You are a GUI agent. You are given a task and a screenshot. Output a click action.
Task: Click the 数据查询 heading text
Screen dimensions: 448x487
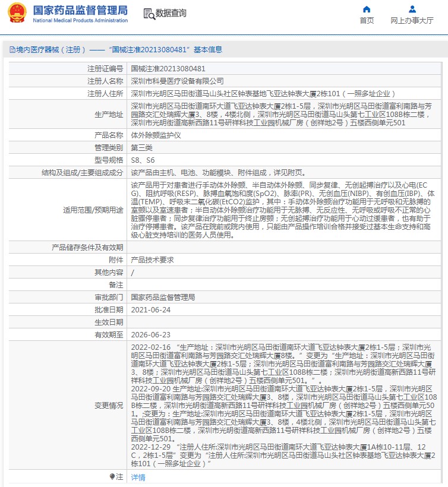171,13
